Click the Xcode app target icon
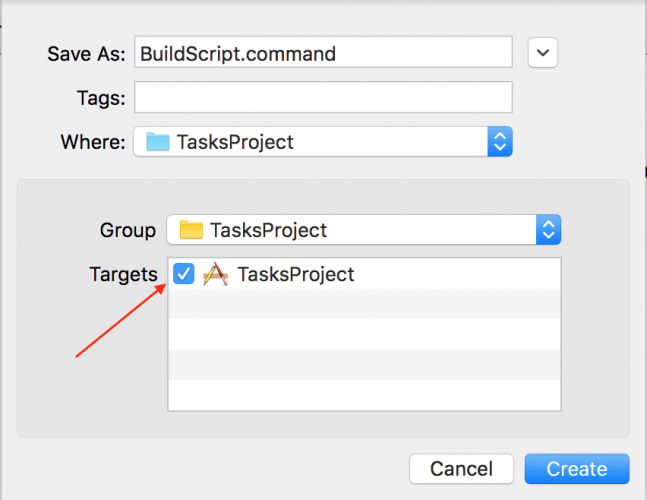The image size is (647, 500). [x=215, y=274]
